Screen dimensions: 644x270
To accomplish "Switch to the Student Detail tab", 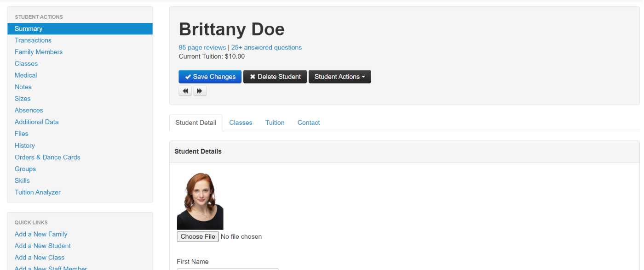I will pos(195,123).
